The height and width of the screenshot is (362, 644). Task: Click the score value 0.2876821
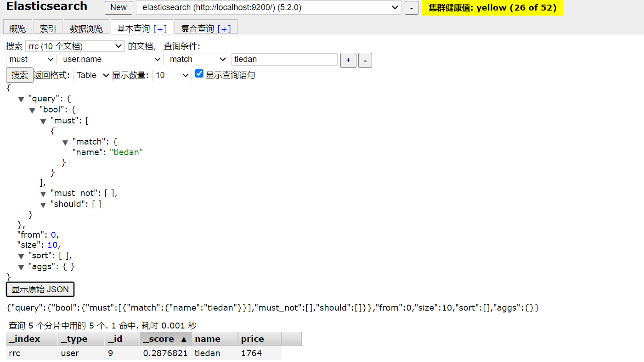[x=166, y=353]
